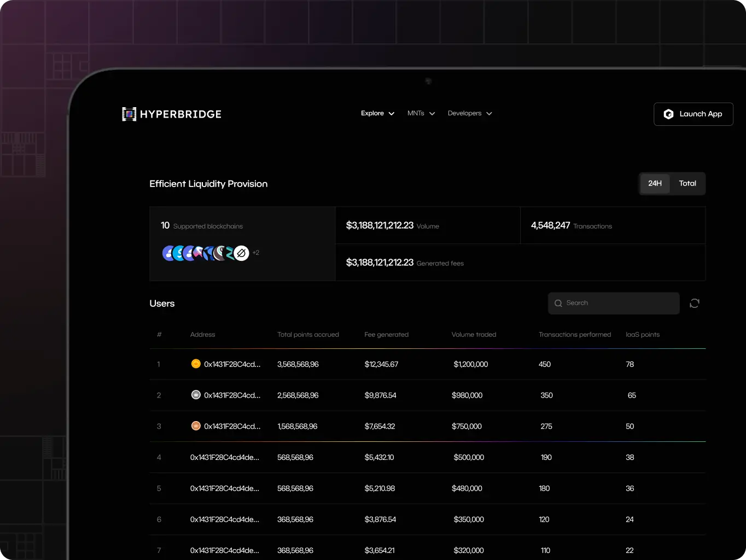Click the $3,188,121,212.23 Volume stat
Viewport: 746px width, 560px height.
[393, 225]
